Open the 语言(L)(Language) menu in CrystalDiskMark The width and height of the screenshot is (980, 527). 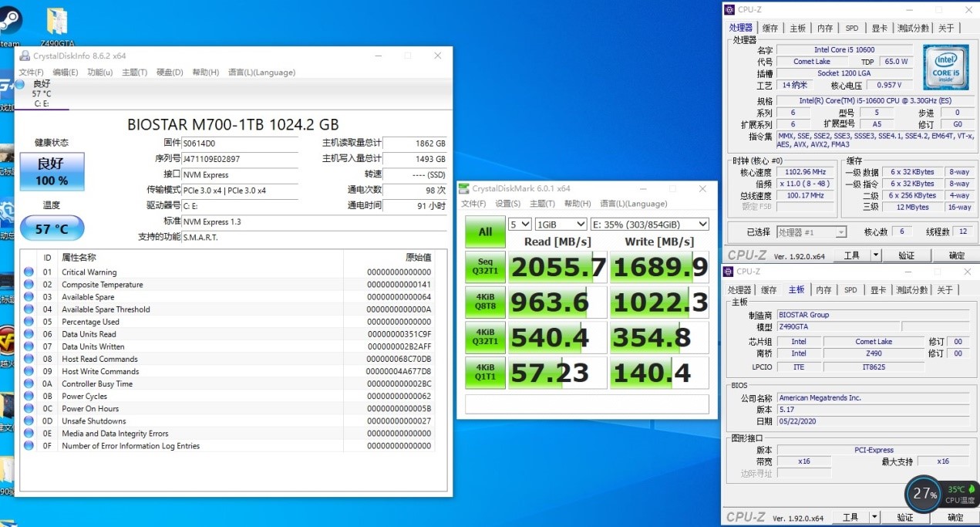coord(633,204)
